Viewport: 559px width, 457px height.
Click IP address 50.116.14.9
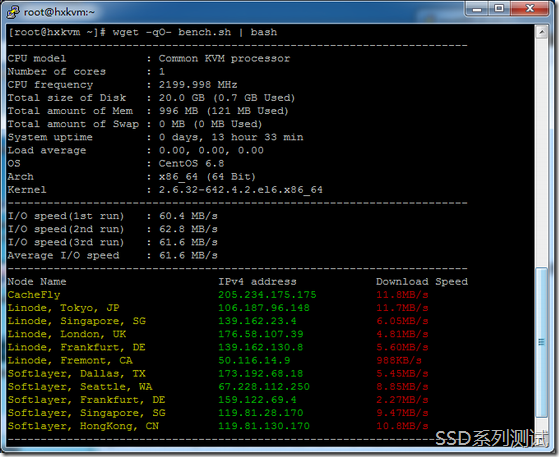pyautogui.click(x=254, y=361)
